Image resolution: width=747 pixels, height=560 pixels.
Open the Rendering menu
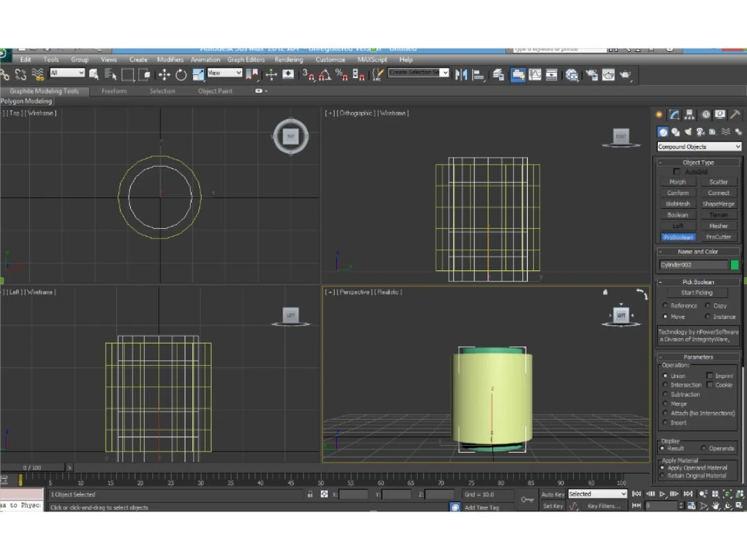point(288,59)
